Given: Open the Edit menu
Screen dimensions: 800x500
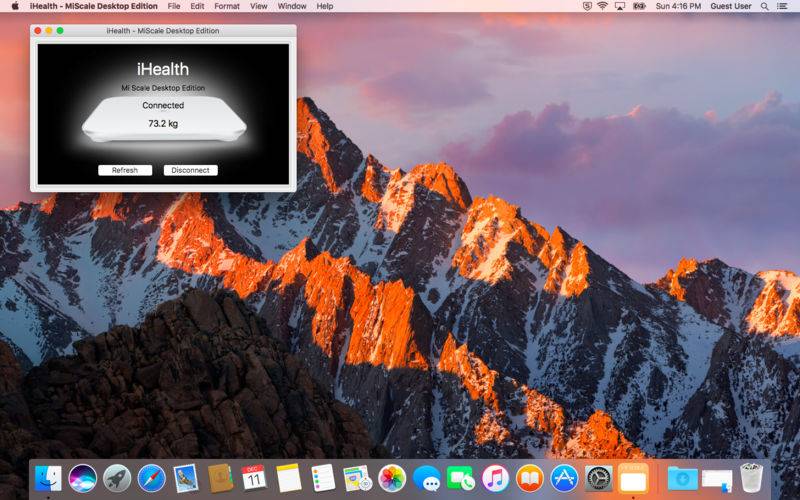Looking at the screenshot, I should 197,6.
